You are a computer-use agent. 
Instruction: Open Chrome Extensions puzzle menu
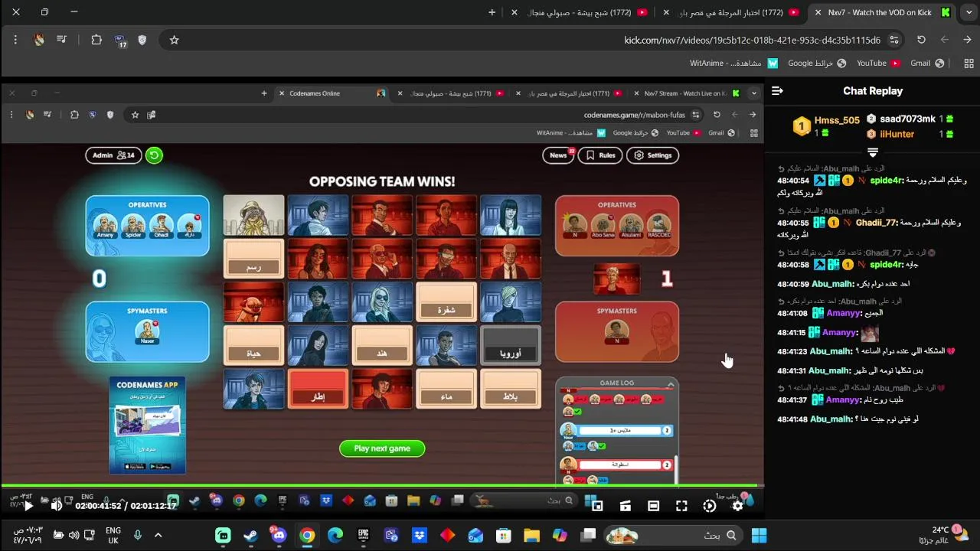click(96, 40)
